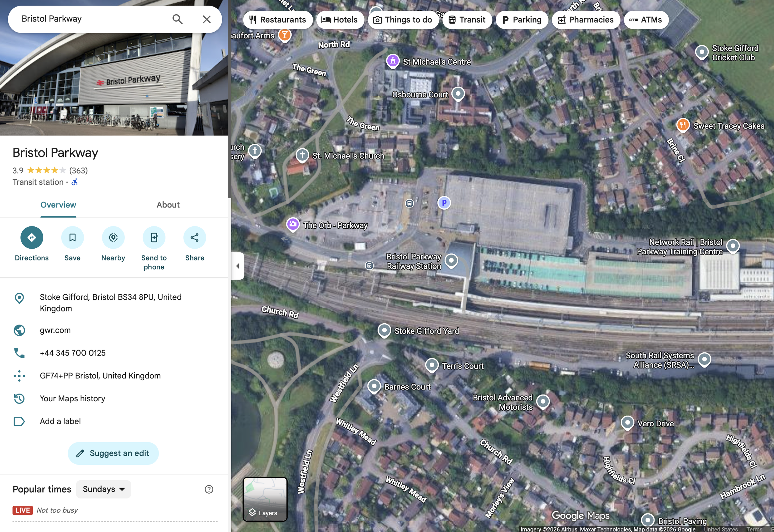Show Transit places chip

pyautogui.click(x=467, y=20)
